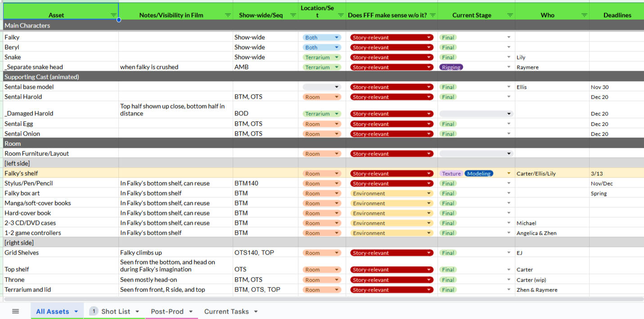Open the All Assets tab dropdown arrow
The height and width of the screenshot is (319, 644).
(x=76, y=311)
